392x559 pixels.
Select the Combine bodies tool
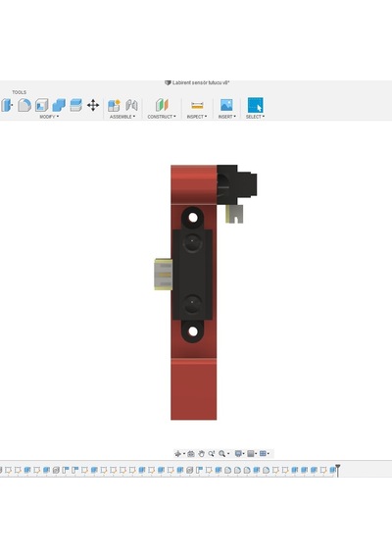pyautogui.click(x=59, y=105)
